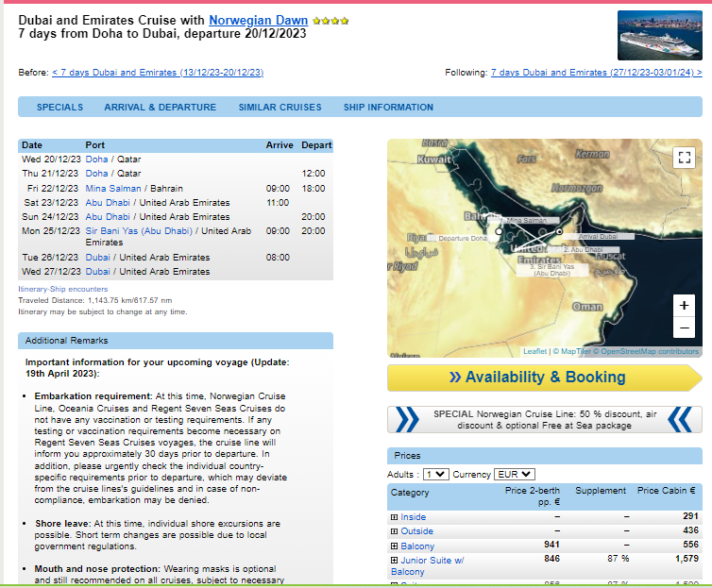Open the SPECIALS tab
The image size is (712, 588).
[59, 107]
